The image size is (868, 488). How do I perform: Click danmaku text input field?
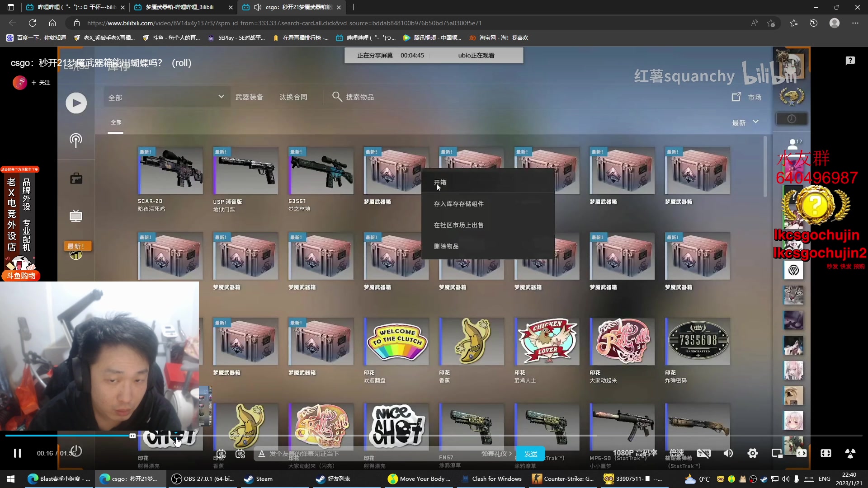pos(371,454)
